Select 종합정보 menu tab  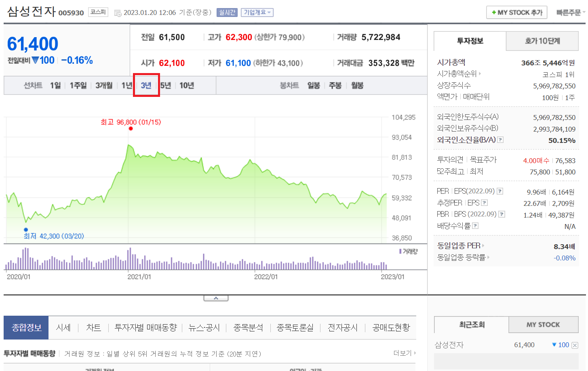click(26, 327)
